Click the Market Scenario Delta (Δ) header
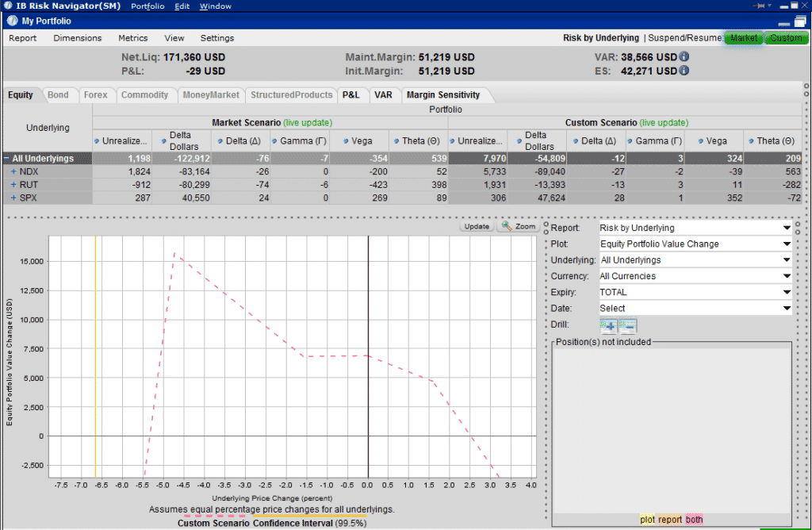Viewport: 812px width, 530px height. [240, 141]
